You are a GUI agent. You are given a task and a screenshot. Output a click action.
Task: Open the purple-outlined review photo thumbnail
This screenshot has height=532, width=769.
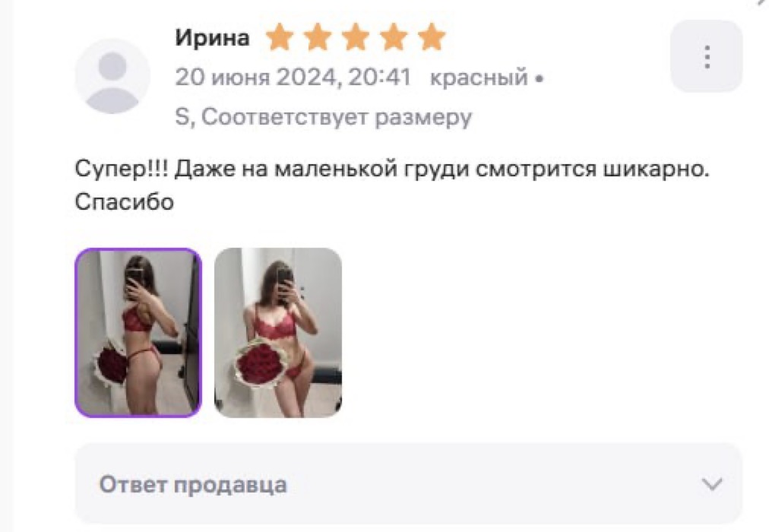click(138, 333)
